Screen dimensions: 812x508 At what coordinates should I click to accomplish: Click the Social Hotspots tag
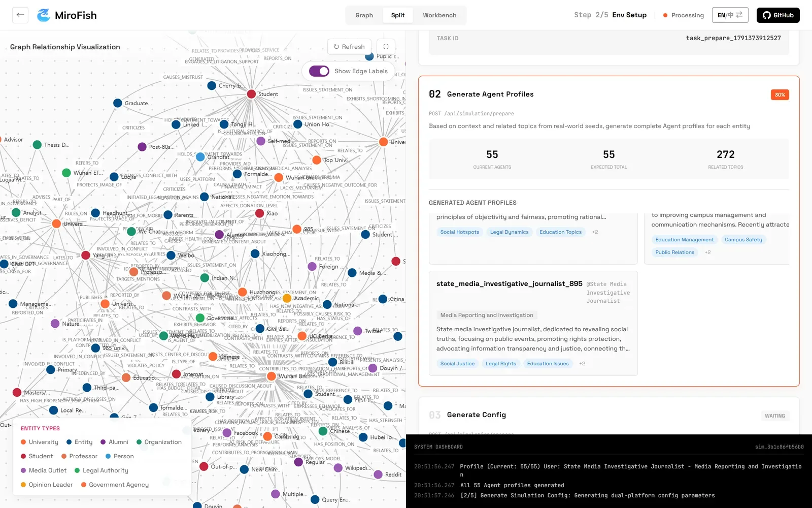click(460, 232)
